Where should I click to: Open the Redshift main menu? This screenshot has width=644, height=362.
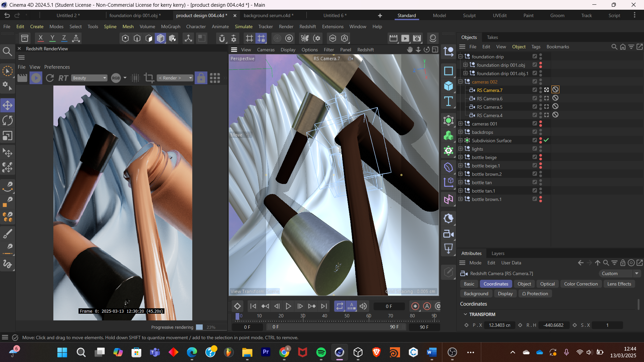pyautogui.click(x=307, y=27)
